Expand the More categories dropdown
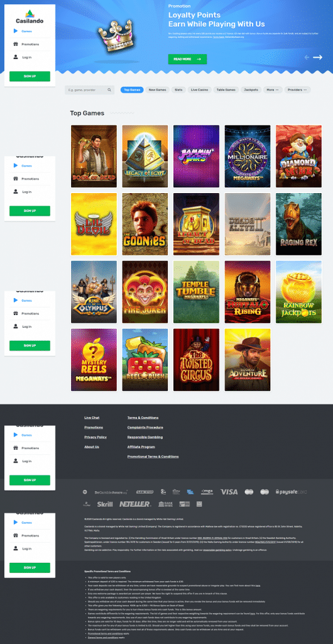This screenshot has height=644, width=333. pyautogui.click(x=273, y=89)
